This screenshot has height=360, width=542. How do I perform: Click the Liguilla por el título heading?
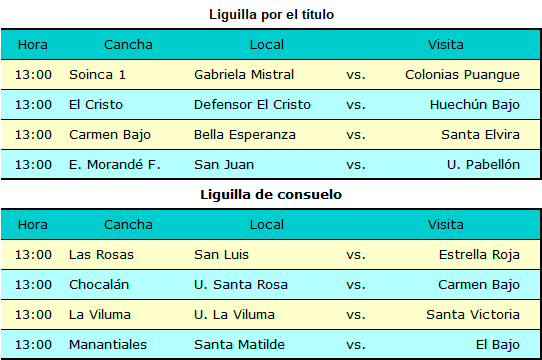pyautogui.click(x=271, y=15)
